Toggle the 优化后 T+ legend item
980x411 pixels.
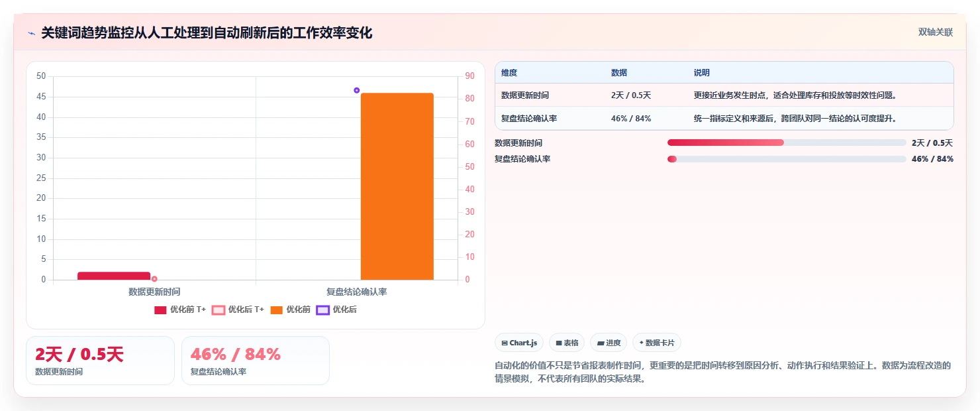click(x=238, y=310)
